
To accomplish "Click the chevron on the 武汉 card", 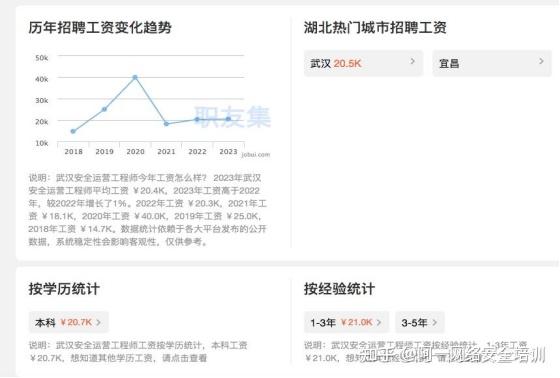I will pos(413,61).
